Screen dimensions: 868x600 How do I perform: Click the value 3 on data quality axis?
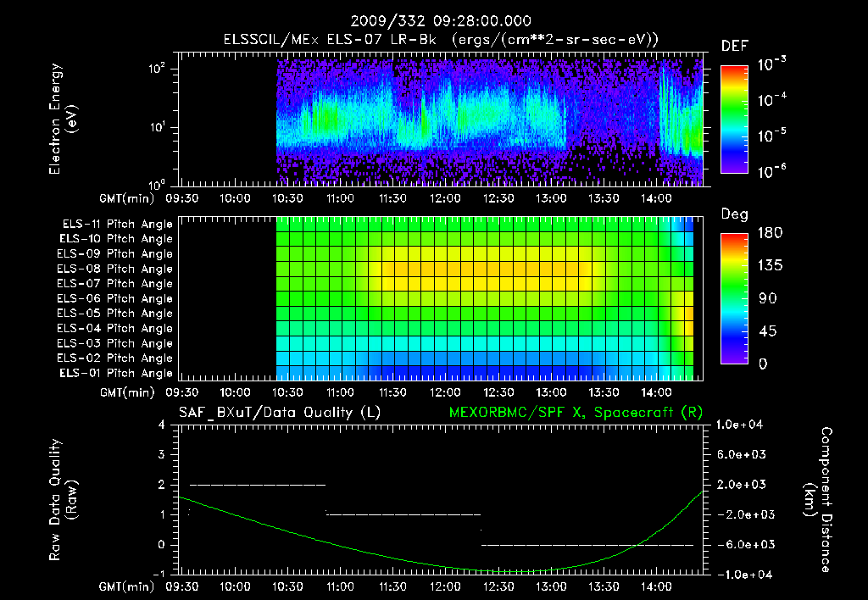point(161,455)
